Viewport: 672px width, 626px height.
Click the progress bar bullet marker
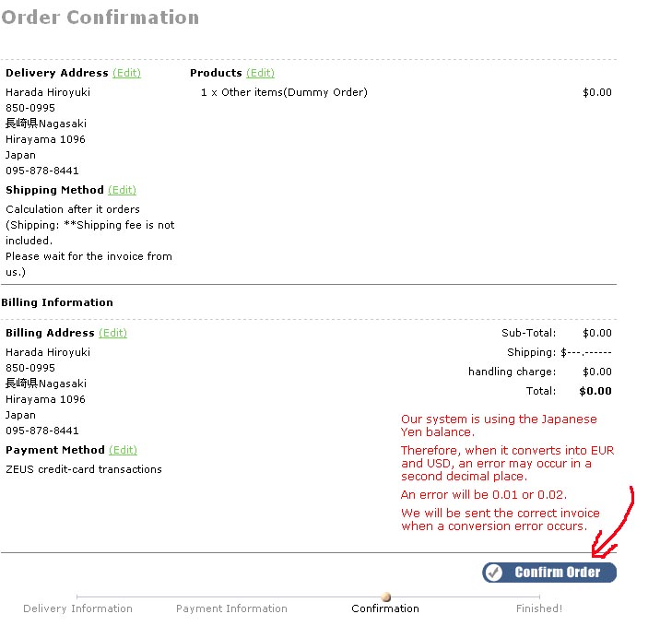385,596
